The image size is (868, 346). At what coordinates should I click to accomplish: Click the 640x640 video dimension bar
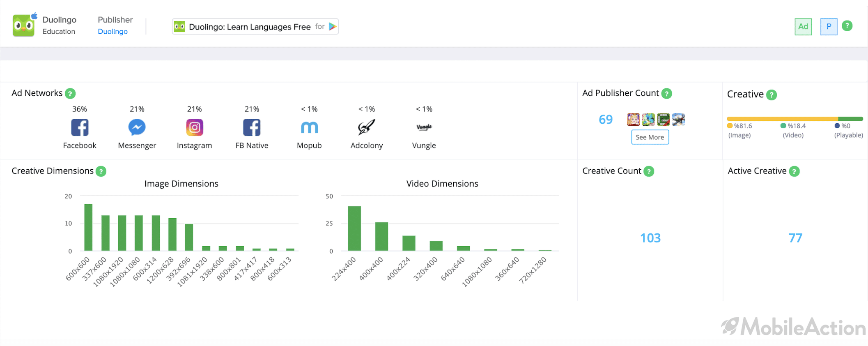463,248
